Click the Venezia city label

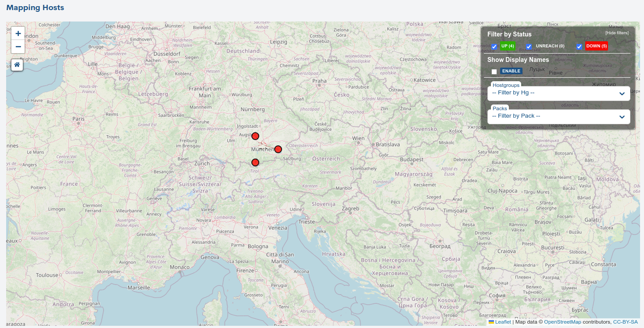tap(278, 228)
